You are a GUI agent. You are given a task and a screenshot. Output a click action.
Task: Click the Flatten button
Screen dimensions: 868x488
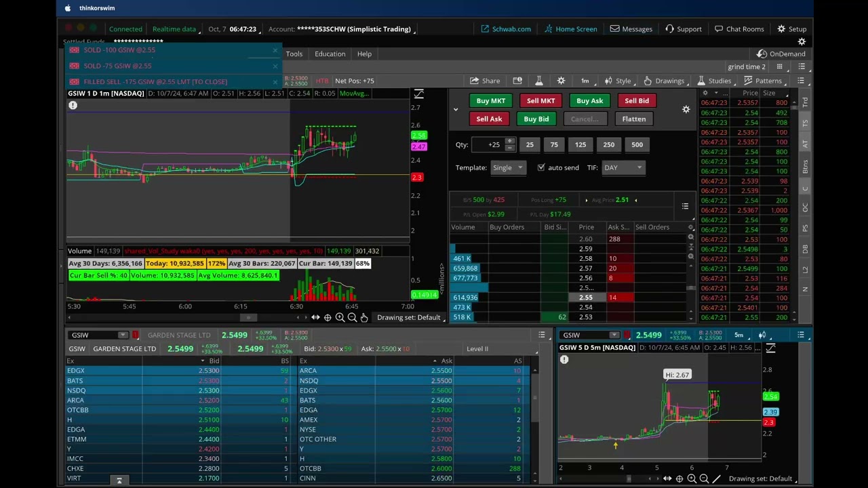(634, 119)
